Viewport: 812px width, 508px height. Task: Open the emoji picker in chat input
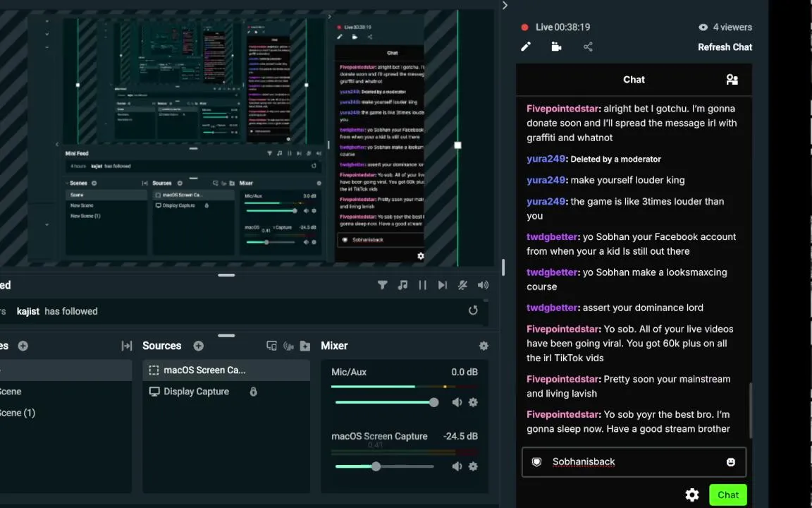[731, 462]
